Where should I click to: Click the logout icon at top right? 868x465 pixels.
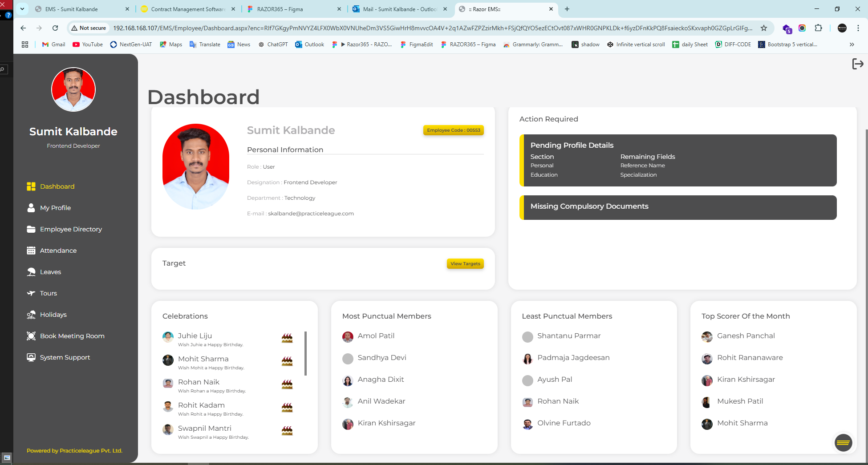[x=857, y=64]
